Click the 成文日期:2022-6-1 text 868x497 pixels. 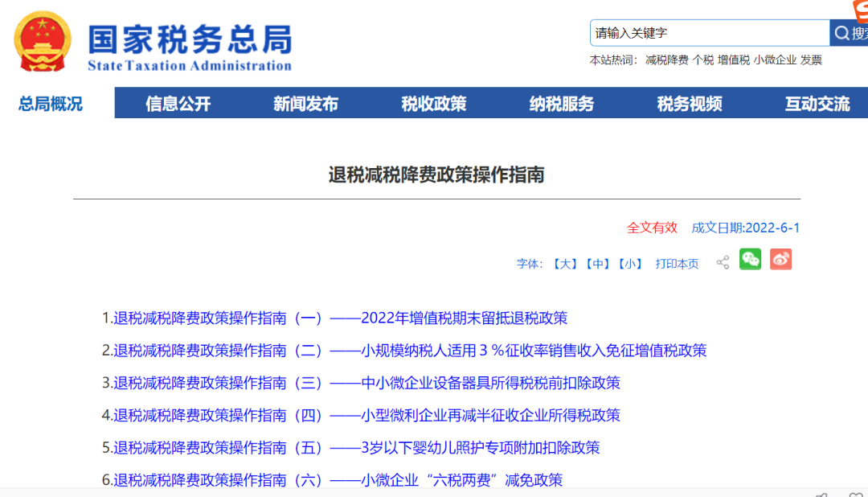745,228
